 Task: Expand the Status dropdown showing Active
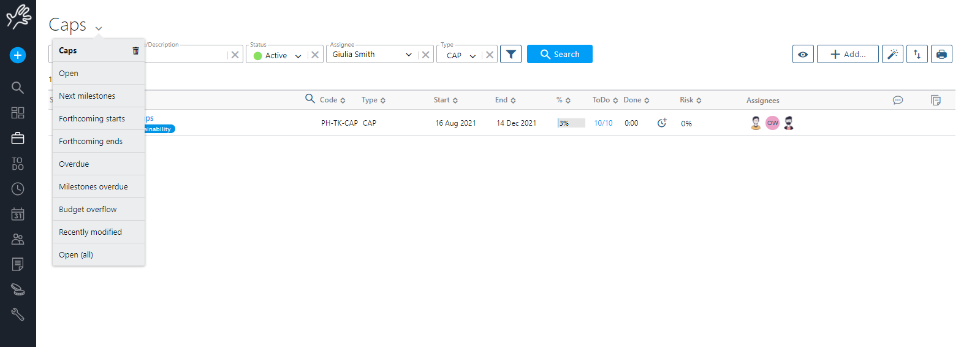click(298, 56)
